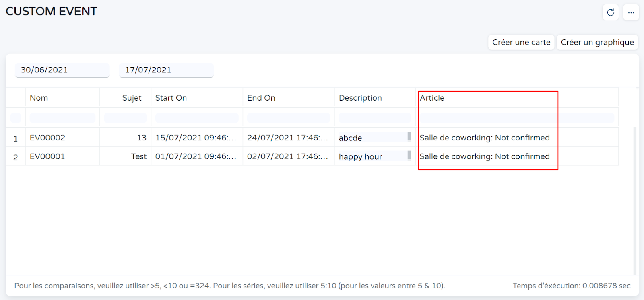
Task: Click the table's vertical scrollbar
Action: click(x=635, y=201)
